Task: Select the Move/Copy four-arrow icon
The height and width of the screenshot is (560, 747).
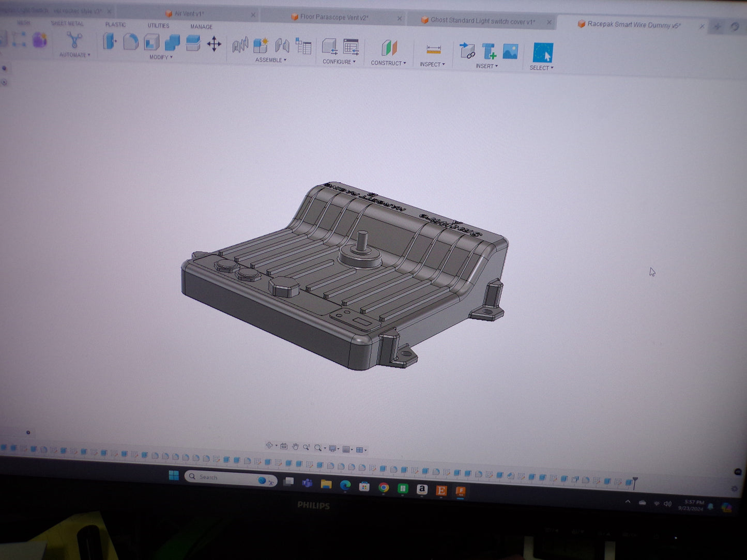Action: click(214, 44)
